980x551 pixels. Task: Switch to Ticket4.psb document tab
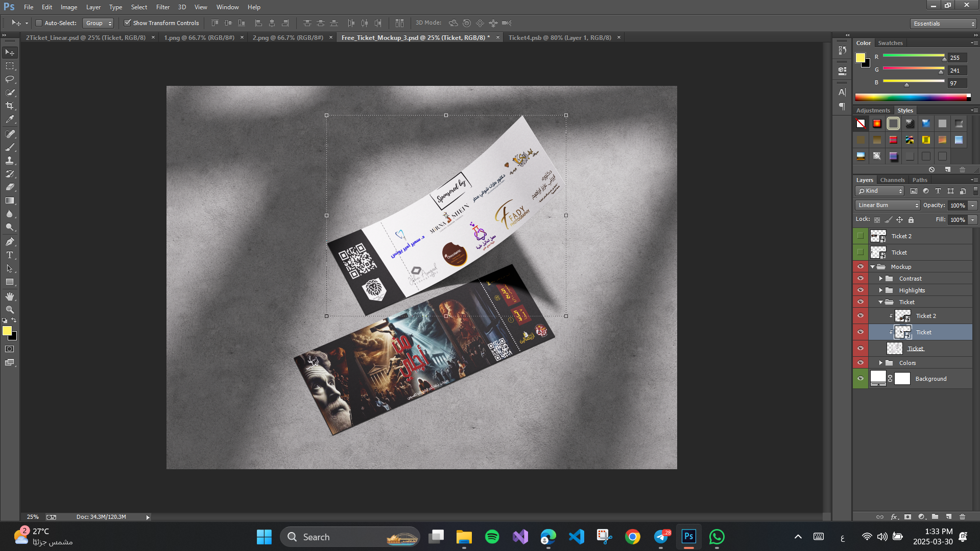tap(560, 37)
